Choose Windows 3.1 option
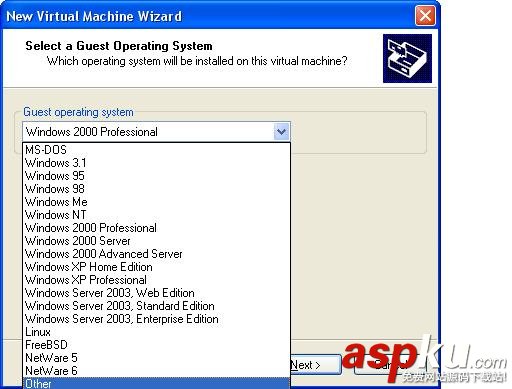512x389 pixels. click(x=156, y=163)
